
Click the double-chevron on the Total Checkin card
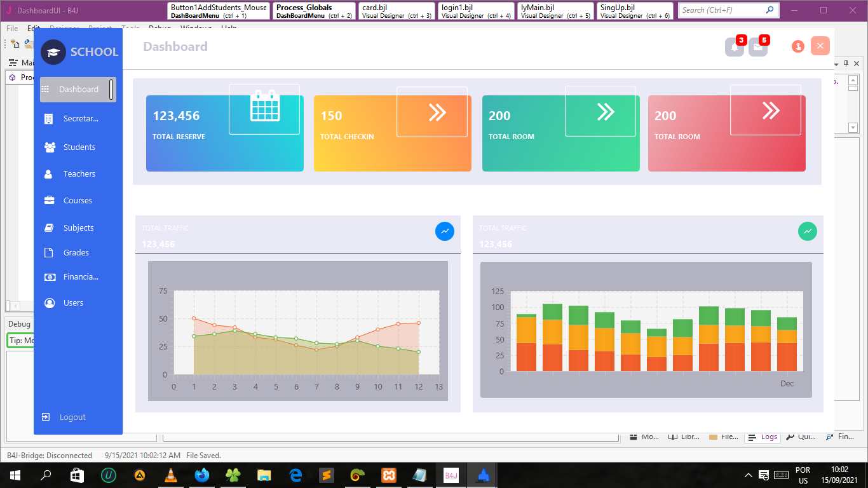437,112
